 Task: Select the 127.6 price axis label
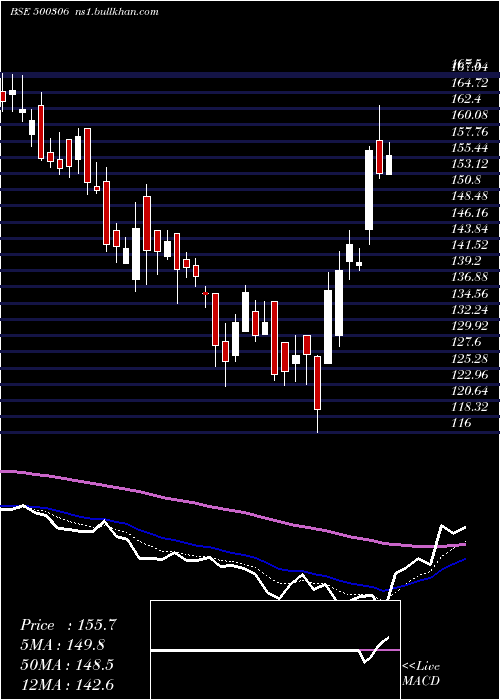click(x=466, y=342)
